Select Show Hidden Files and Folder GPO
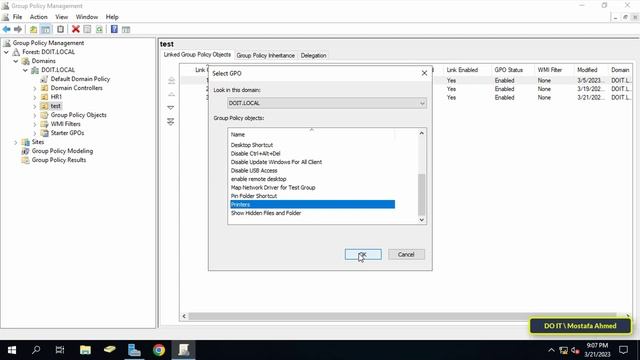Viewport: 640px width, 360px height. coord(266,213)
